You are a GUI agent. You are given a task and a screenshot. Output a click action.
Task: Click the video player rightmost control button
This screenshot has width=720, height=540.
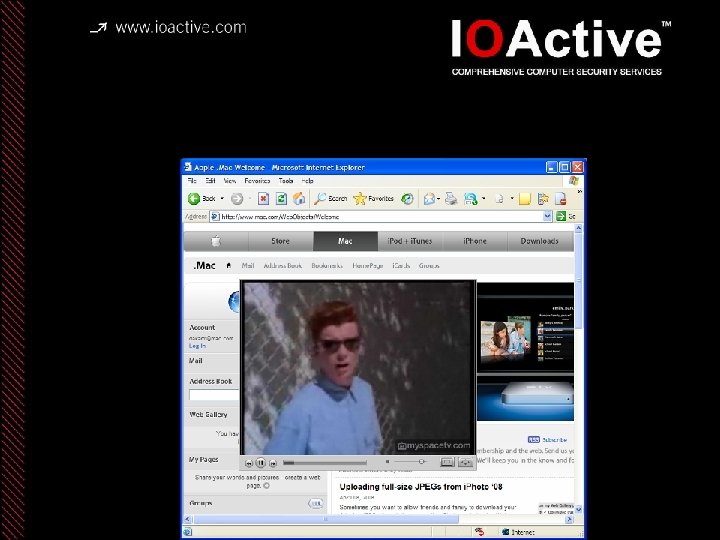tap(465, 462)
